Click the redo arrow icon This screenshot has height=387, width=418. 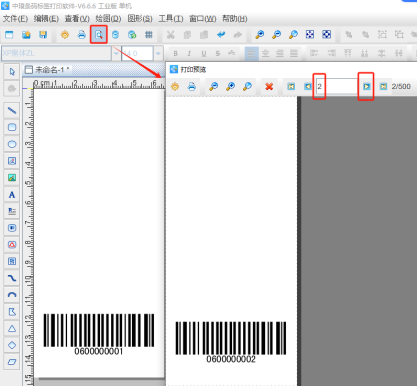(x=237, y=34)
